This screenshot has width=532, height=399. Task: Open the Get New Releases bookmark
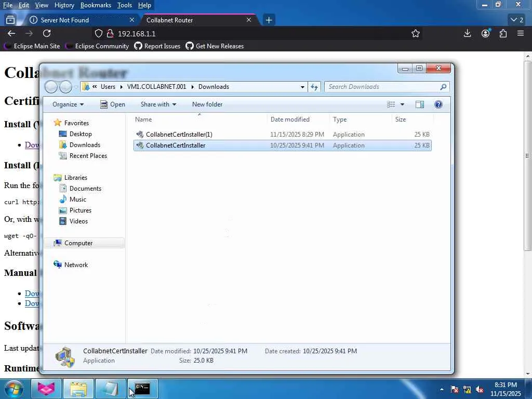(215, 46)
